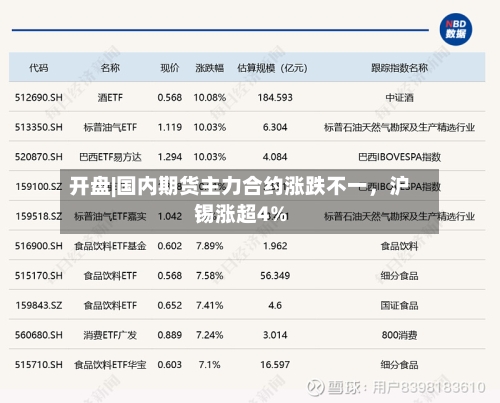This screenshot has width=500, height=403.
Task: Click the 16.597 scale value
Action: tap(275, 365)
